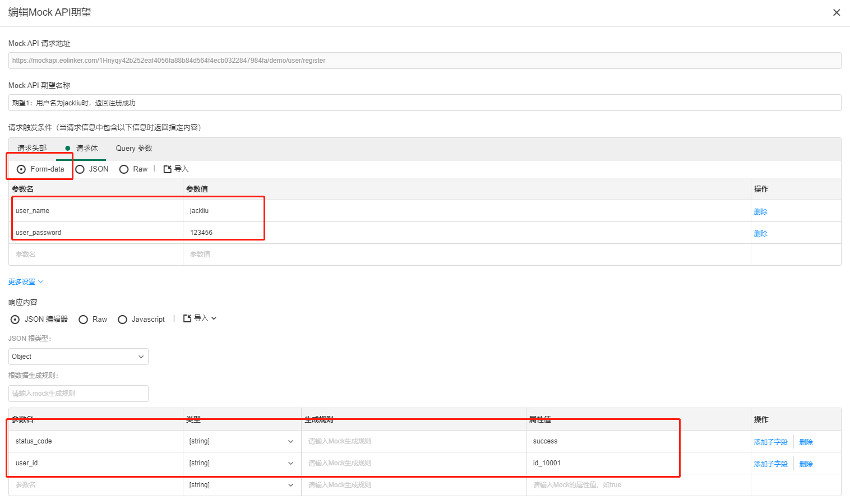
Task: Delete the user_id response row
Action: (x=806, y=464)
